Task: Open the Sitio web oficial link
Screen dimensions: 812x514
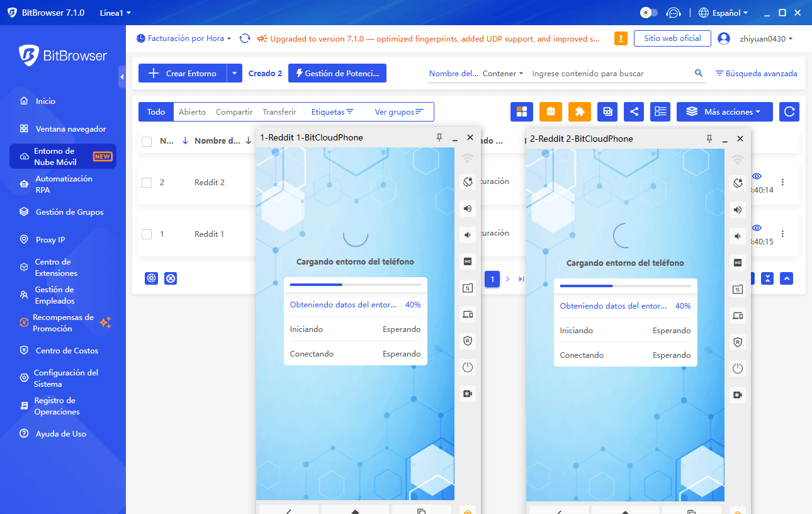Action: pos(672,38)
